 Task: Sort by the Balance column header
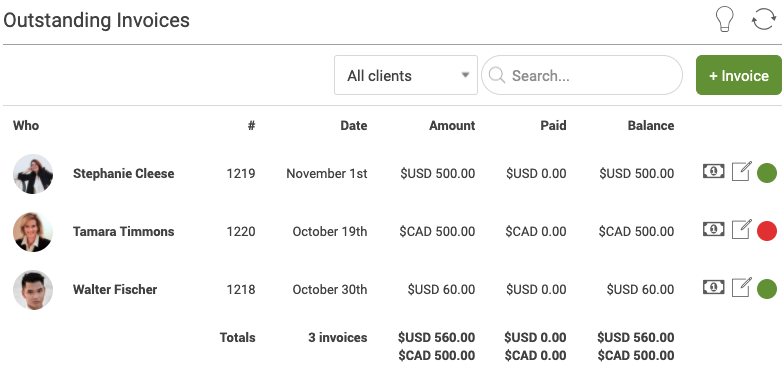651,126
